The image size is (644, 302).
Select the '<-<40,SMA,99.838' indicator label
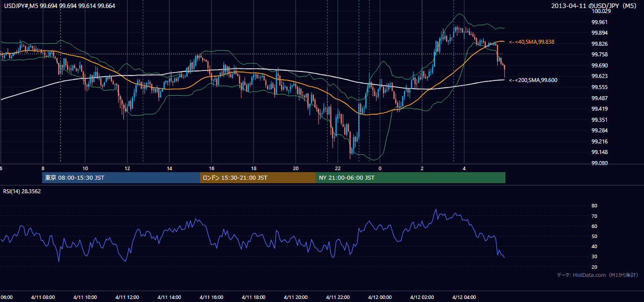[532, 42]
